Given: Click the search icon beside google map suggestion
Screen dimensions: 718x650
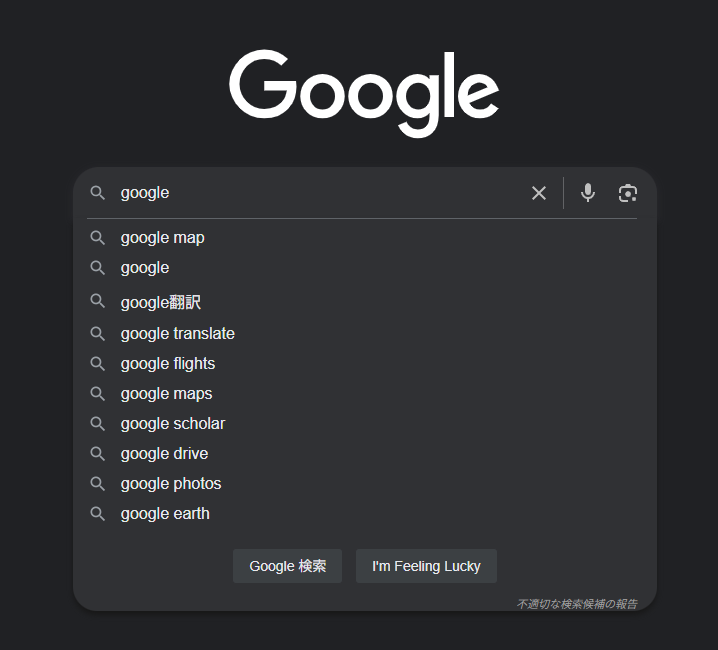Looking at the screenshot, I should tap(98, 238).
